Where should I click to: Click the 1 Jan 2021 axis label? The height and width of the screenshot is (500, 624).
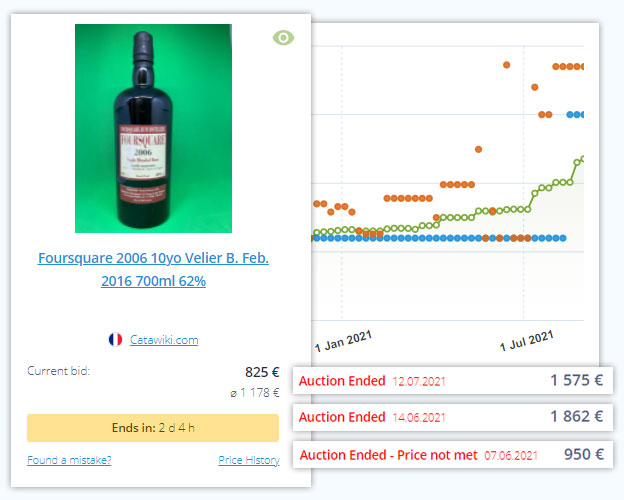pos(343,341)
